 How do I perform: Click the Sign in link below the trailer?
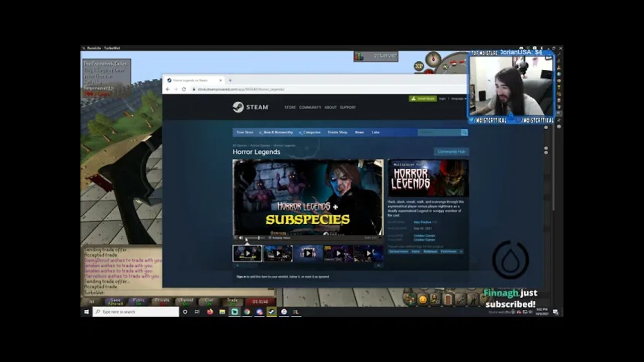point(241,277)
